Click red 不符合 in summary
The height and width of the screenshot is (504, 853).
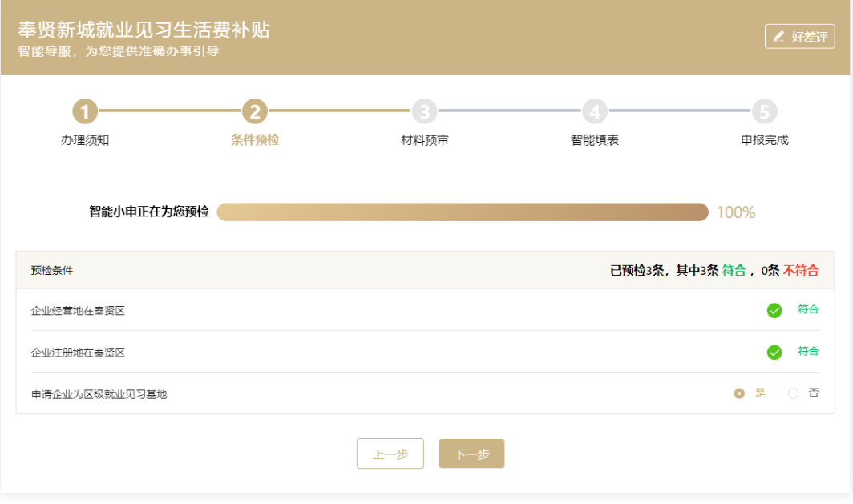tap(801, 270)
